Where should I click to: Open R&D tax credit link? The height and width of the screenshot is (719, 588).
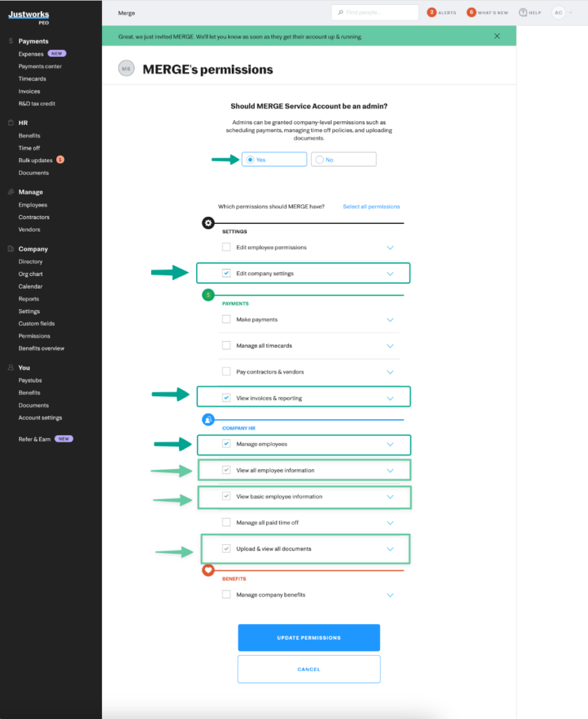(x=37, y=103)
